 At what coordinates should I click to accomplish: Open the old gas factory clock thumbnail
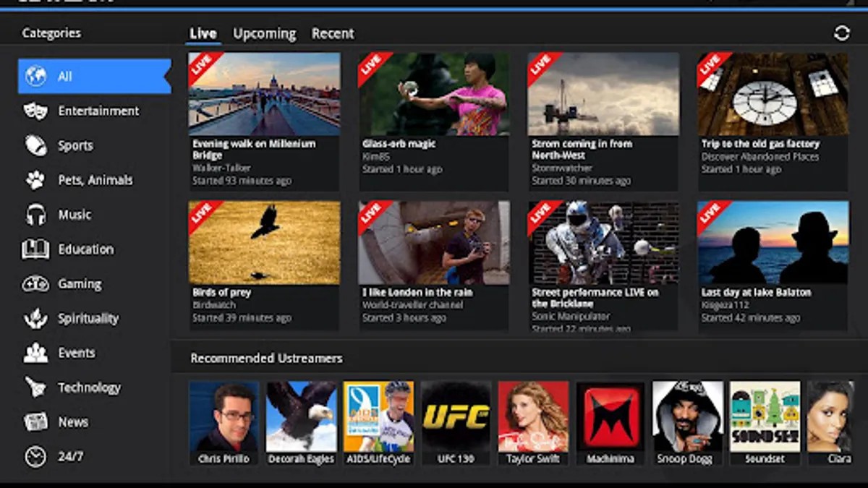(x=773, y=94)
